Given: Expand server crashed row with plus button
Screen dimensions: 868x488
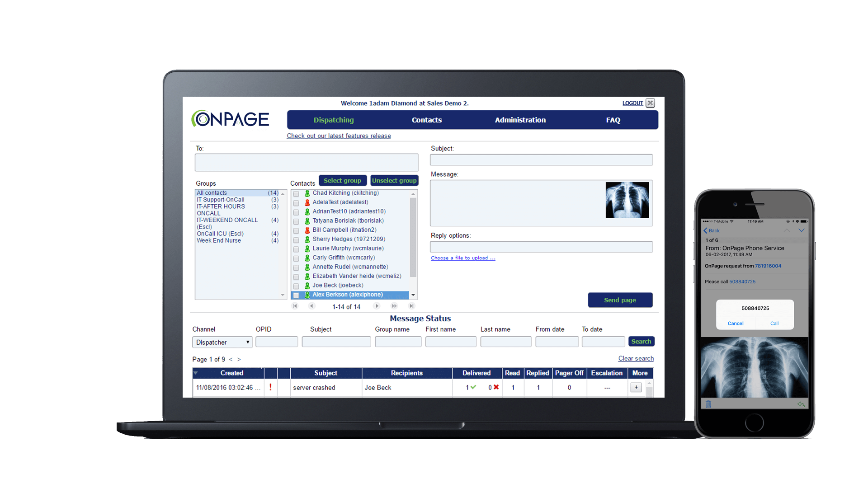Looking at the screenshot, I should (x=636, y=387).
